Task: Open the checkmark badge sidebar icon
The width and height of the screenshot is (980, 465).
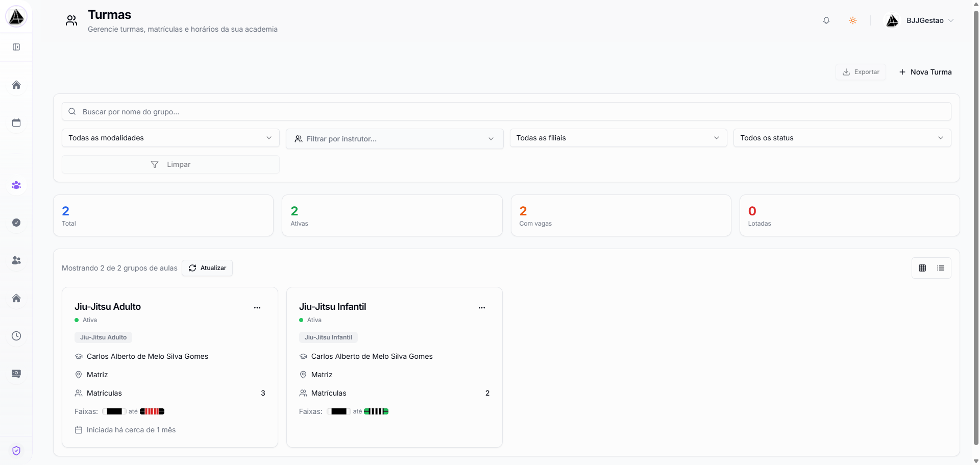Action: click(16, 223)
